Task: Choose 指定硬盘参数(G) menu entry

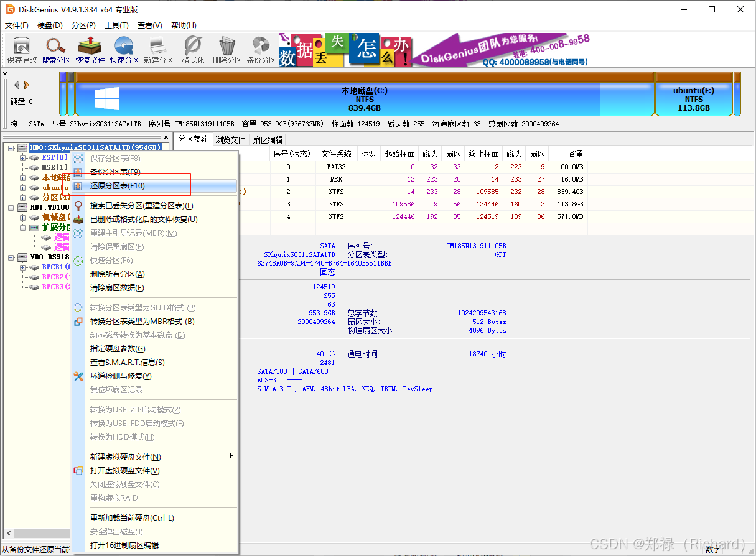Action: click(x=154, y=349)
